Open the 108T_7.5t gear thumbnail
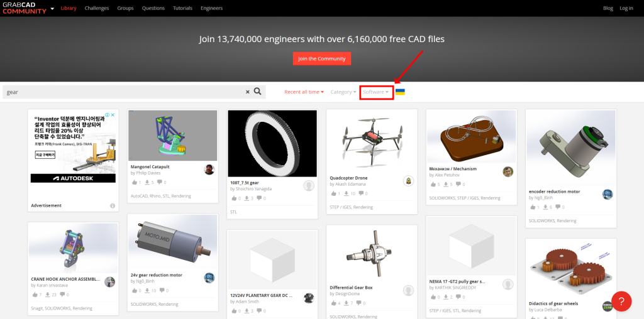644x319 pixels. [x=272, y=143]
